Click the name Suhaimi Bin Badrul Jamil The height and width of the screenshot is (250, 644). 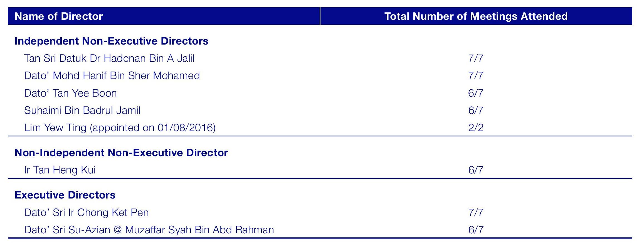[x=82, y=111]
